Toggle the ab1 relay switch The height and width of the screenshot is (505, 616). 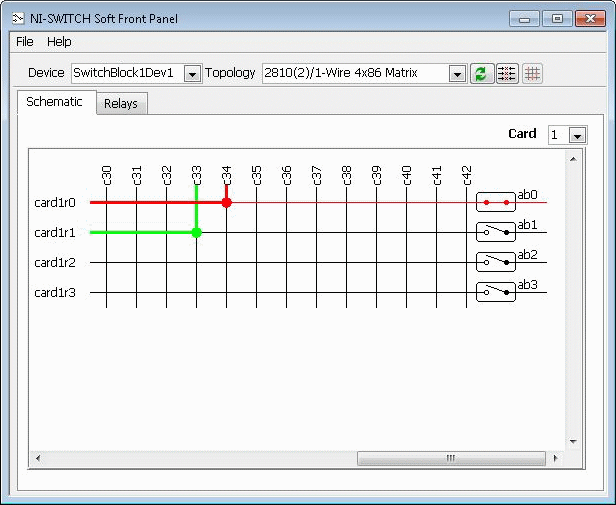coord(496,232)
